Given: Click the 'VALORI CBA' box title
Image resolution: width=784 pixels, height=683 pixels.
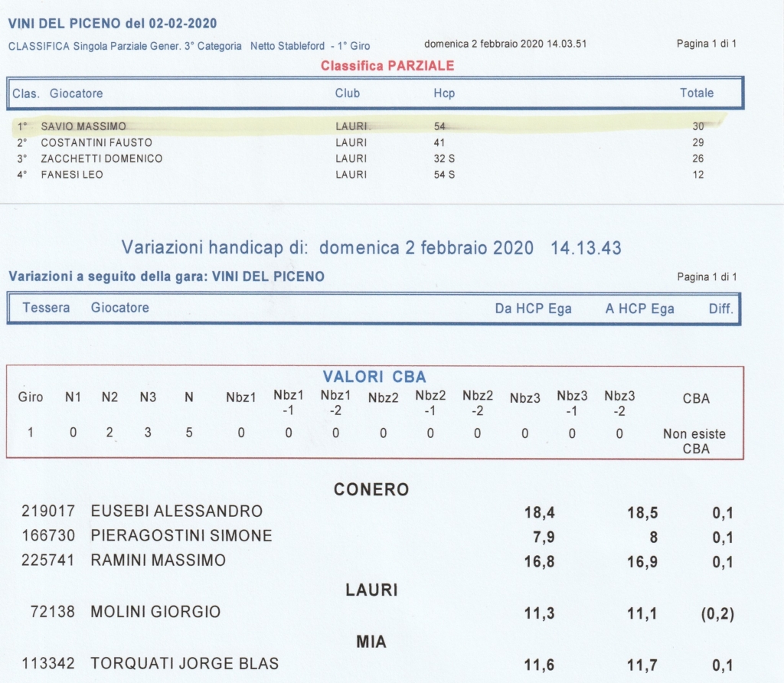Looking at the screenshot, I should (x=374, y=377).
